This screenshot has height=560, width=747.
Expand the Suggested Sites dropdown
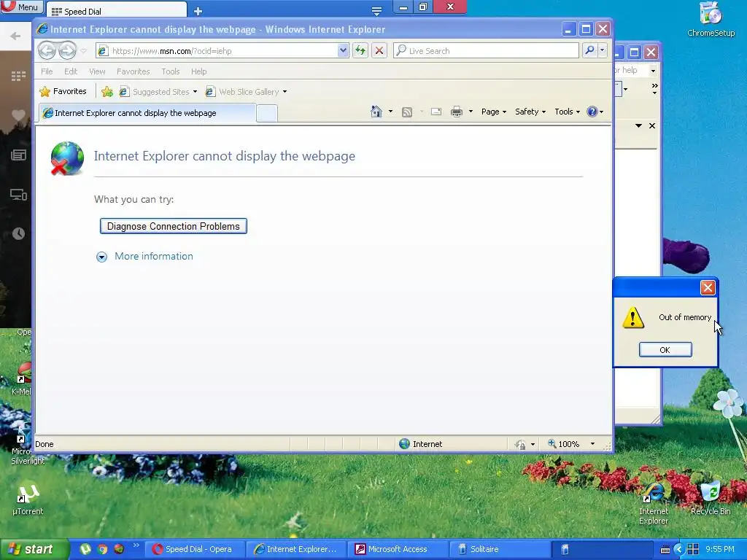tap(195, 92)
